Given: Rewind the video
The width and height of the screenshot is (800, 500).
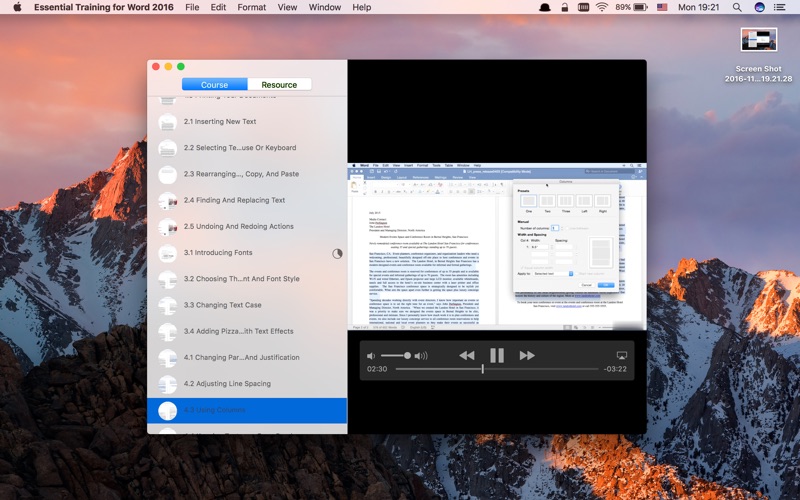Looking at the screenshot, I should [467, 356].
